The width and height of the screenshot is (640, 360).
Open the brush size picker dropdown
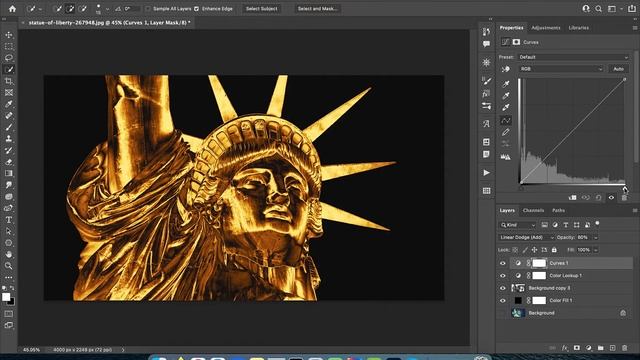tap(107, 9)
